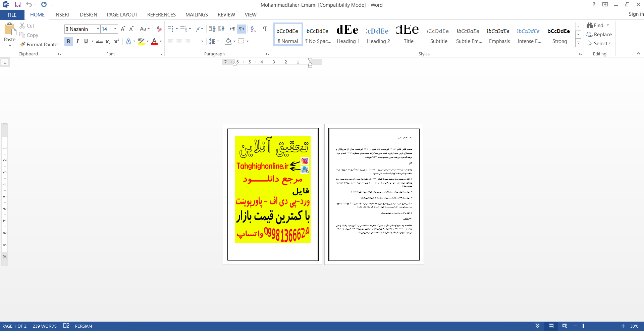
Task: Clear all formatting
Action: point(159,29)
